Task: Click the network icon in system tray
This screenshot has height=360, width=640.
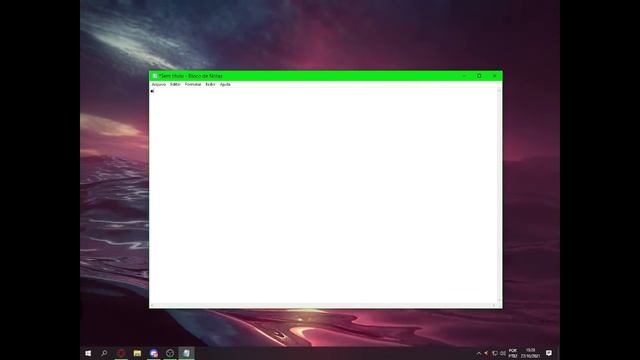Action: click(x=495, y=353)
